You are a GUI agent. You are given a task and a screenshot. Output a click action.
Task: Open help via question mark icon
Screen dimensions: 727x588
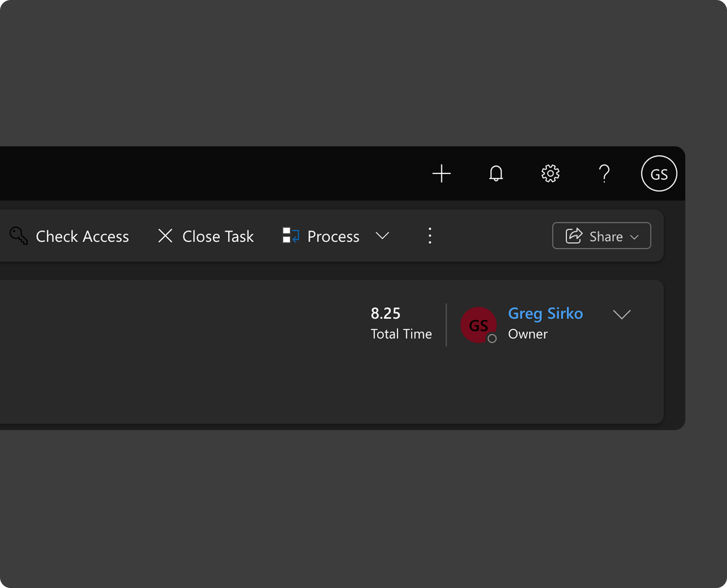click(x=604, y=173)
